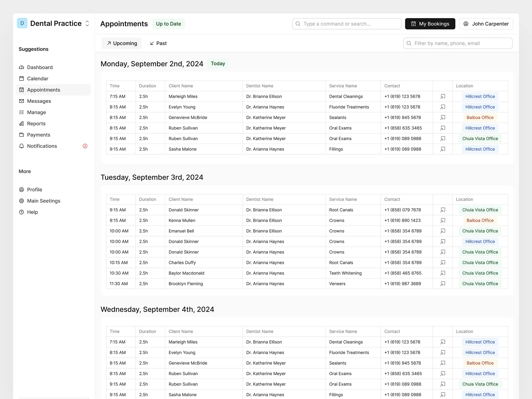532x399 pixels.
Task: Open the Reports section
Action: 36,124
